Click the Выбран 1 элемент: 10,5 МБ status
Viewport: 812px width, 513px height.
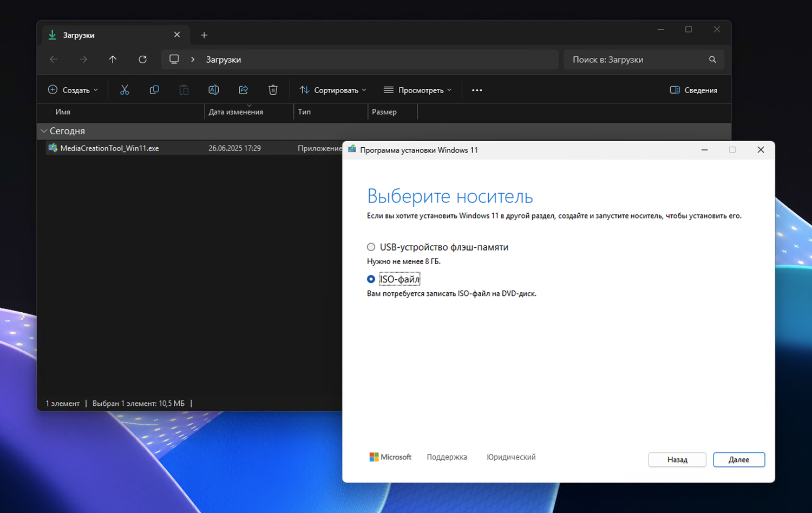(139, 404)
